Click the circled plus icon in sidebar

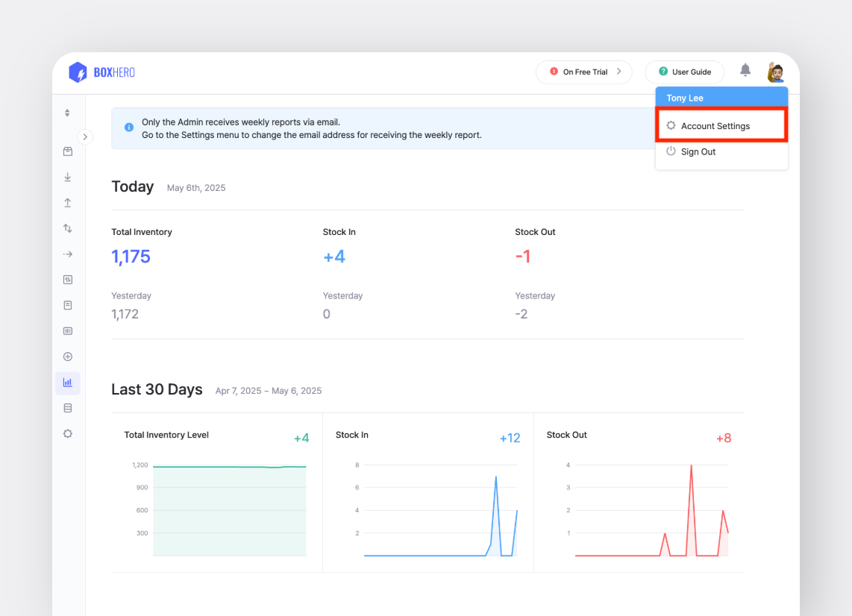click(x=68, y=356)
